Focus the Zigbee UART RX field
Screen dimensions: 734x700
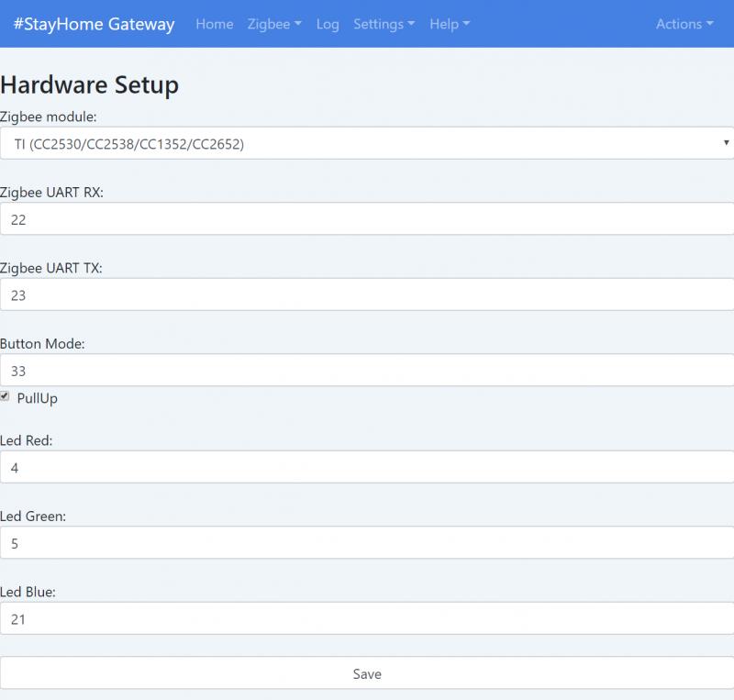point(367,219)
